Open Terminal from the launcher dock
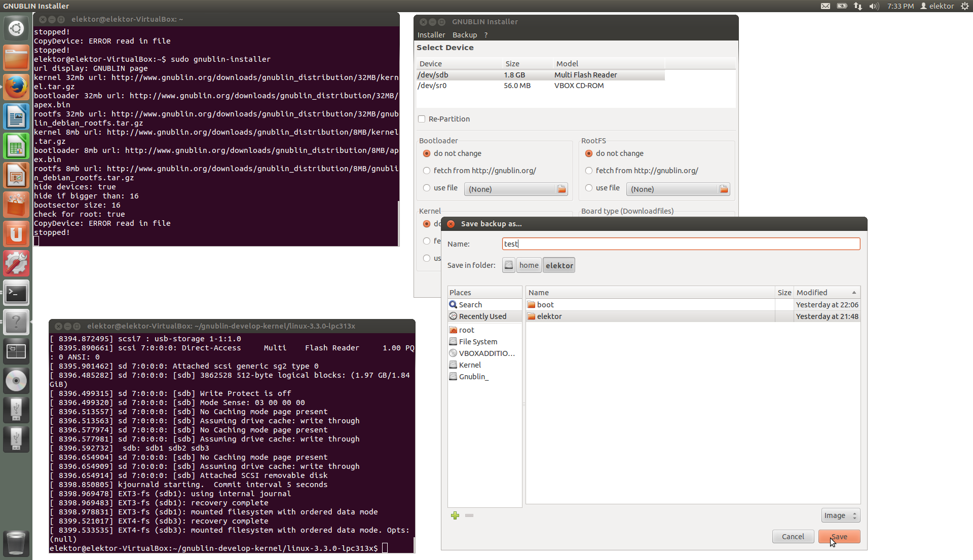 coord(16,293)
